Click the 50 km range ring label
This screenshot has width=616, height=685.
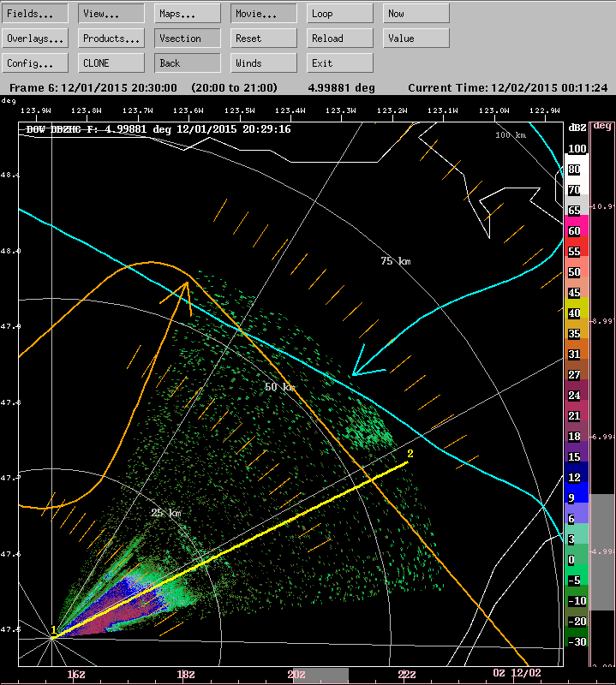click(280, 387)
